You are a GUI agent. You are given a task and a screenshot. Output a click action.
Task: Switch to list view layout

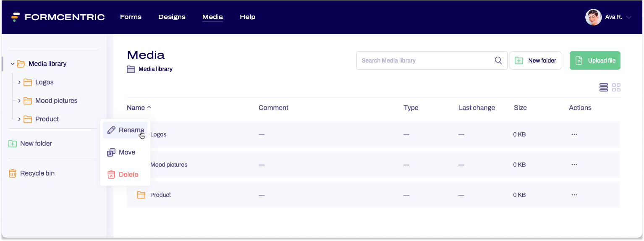point(603,87)
